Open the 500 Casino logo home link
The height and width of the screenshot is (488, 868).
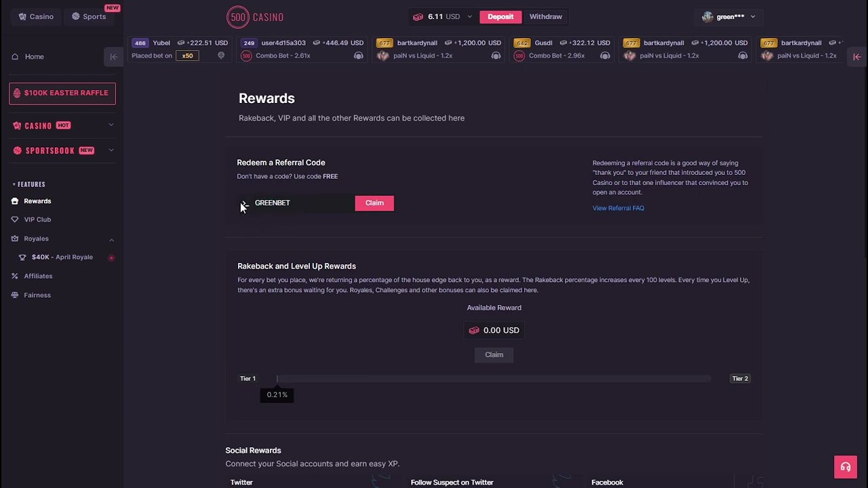point(255,17)
